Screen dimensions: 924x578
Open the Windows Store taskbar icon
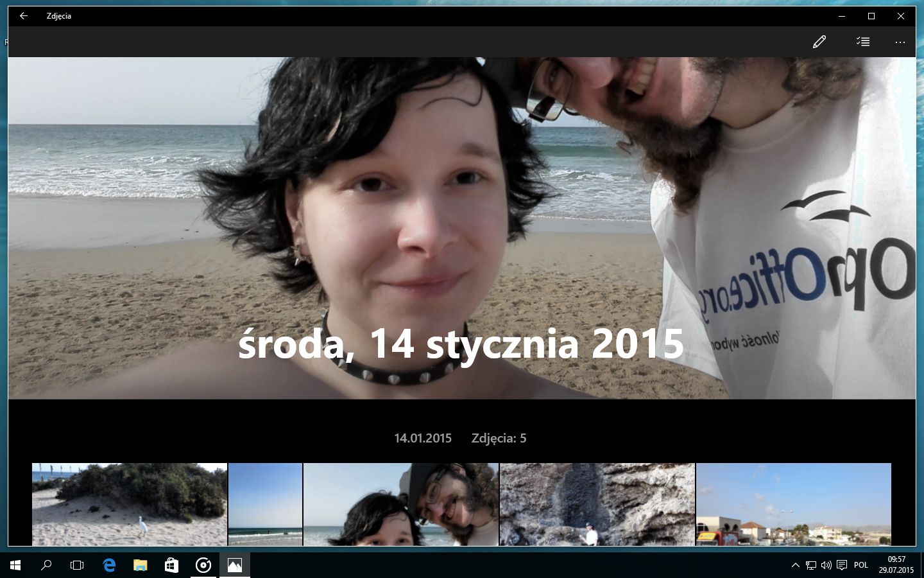coord(171,565)
